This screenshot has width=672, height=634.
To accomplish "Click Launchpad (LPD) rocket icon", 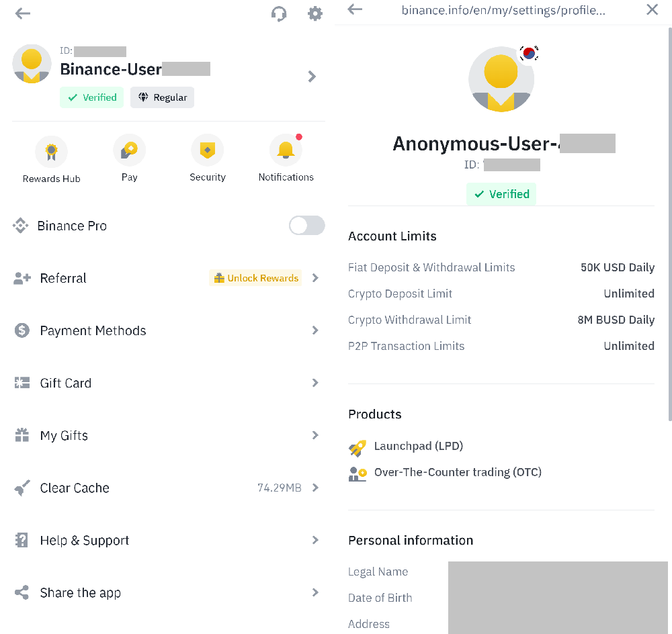I will pos(358,448).
